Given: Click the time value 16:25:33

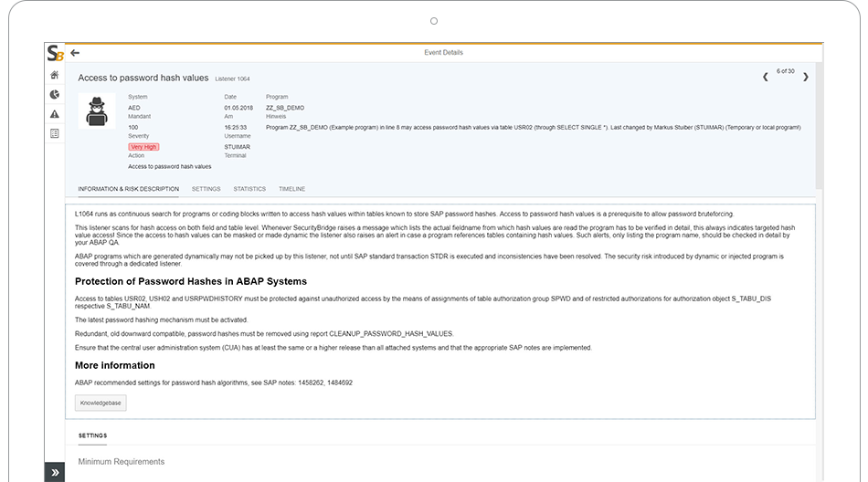Looking at the screenshot, I should pyautogui.click(x=235, y=127).
